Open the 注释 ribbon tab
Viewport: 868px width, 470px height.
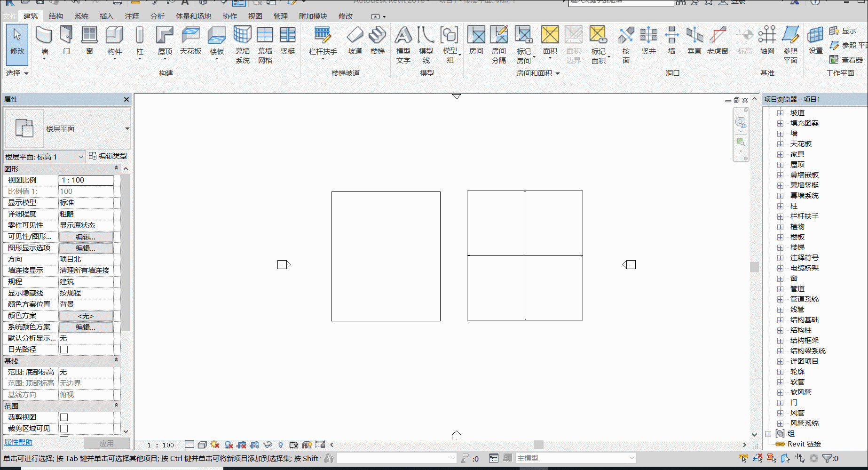point(132,16)
